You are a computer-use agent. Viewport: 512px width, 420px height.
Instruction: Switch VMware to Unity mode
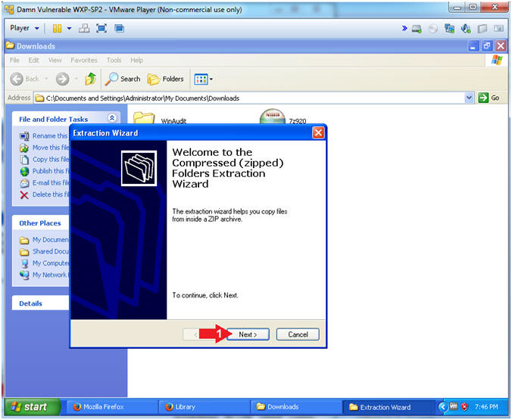pos(119,29)
